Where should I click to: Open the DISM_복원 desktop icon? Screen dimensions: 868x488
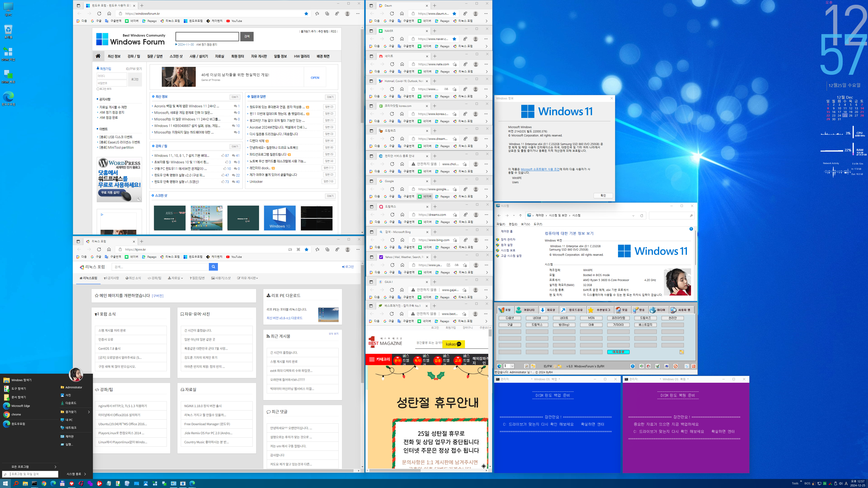(x=8, y=76)
